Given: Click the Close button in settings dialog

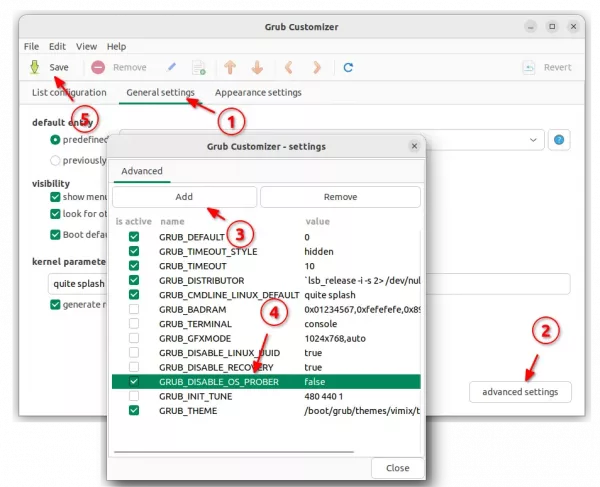Looking at the screenshot, I should point(398,468).
